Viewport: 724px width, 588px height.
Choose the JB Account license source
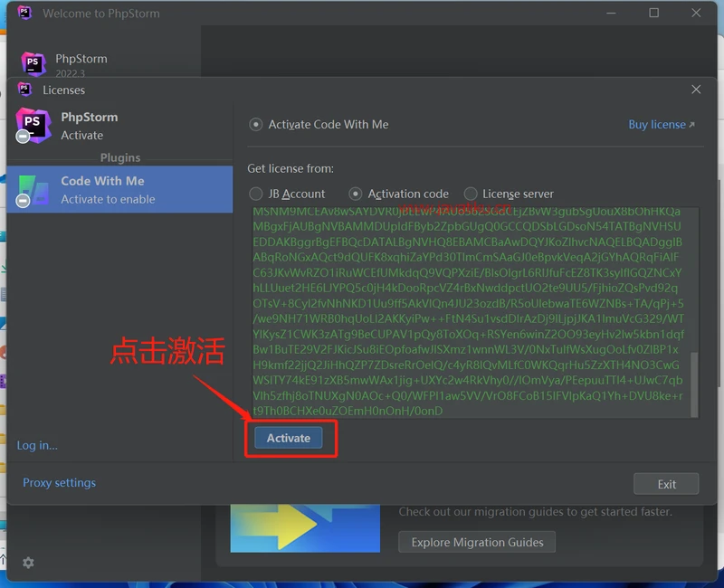click(x=256, y=194)
